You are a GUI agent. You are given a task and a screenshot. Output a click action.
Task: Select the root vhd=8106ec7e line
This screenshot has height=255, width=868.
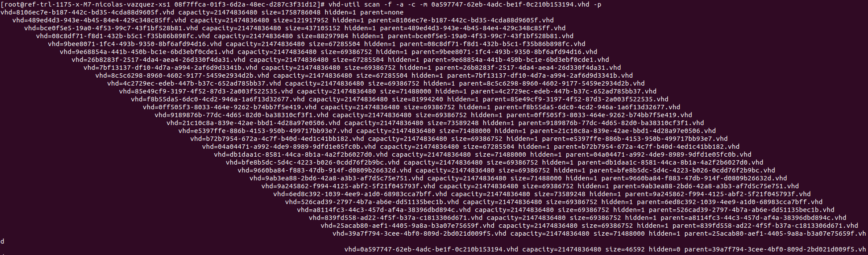click(202, 12)
